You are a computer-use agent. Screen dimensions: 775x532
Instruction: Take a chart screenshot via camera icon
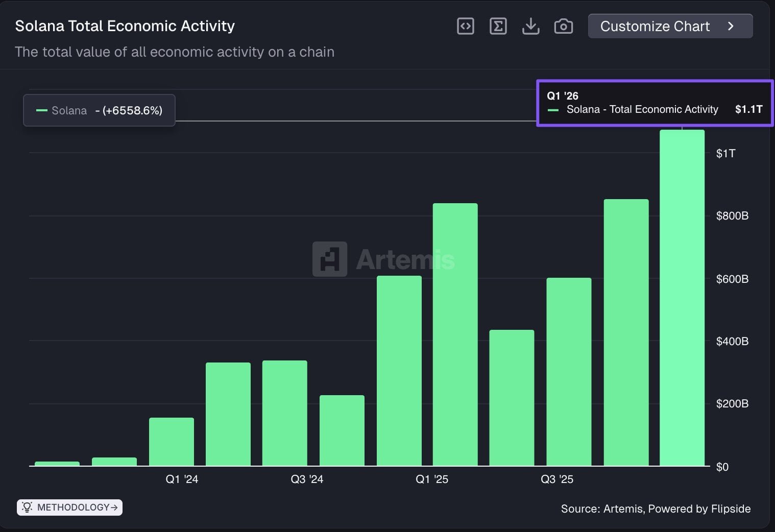(564, 26)
